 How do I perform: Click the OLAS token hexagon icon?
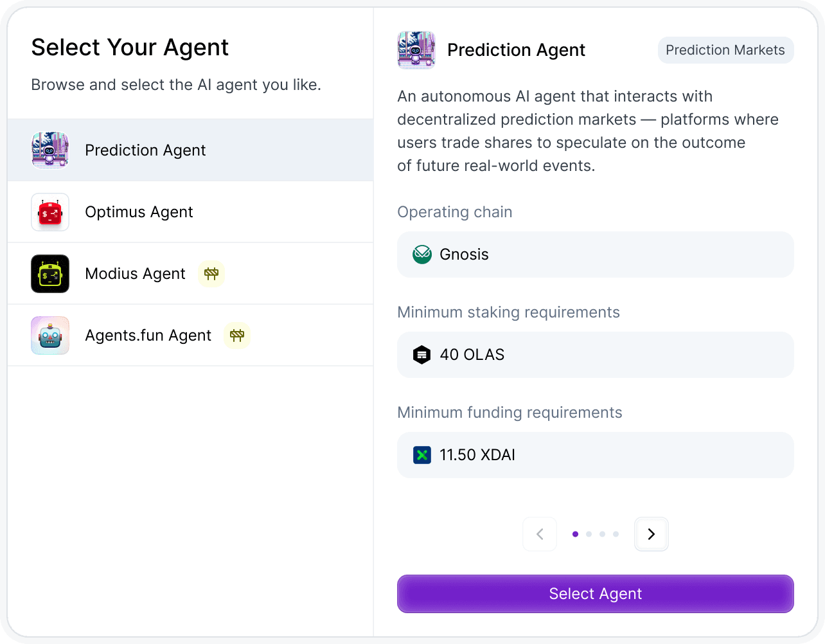tap(421, 355)
